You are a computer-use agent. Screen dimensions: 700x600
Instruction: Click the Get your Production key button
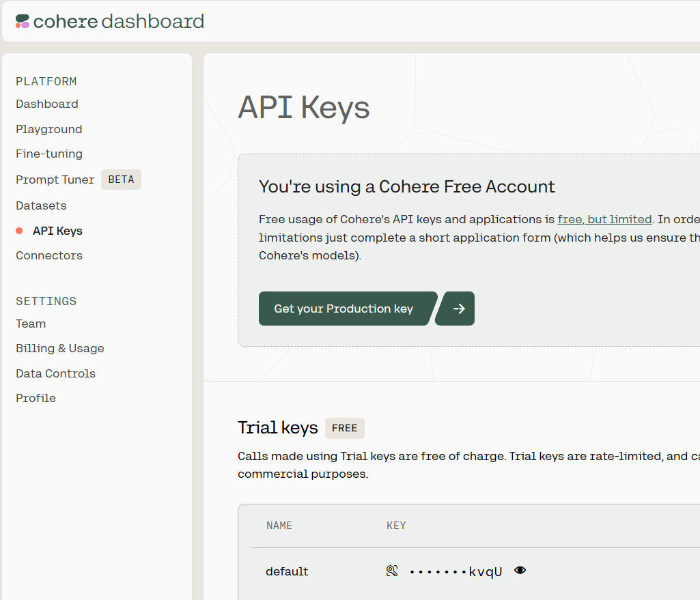(x=344, y=309)
